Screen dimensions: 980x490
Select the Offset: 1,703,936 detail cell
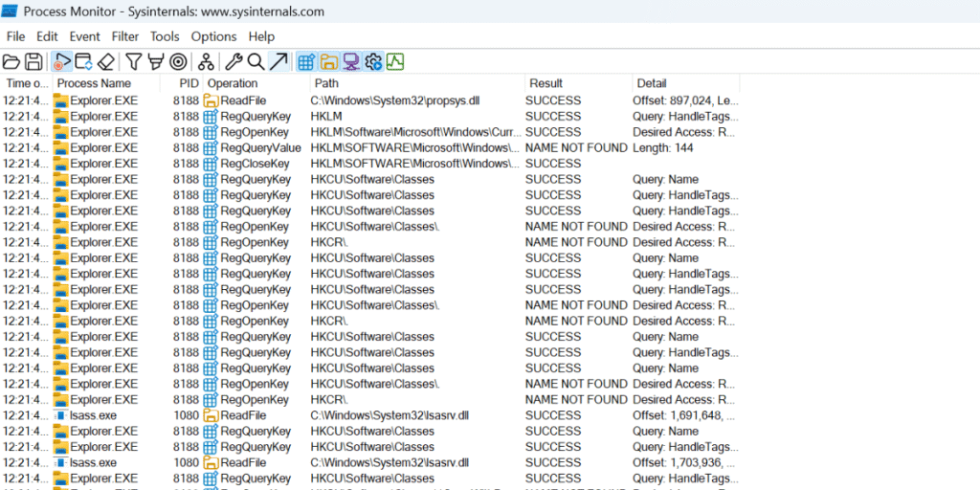pos(683,462)
